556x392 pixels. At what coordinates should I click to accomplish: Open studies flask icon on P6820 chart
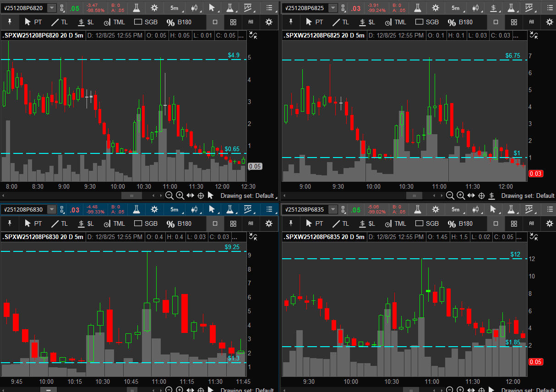[x=136, y=8]
